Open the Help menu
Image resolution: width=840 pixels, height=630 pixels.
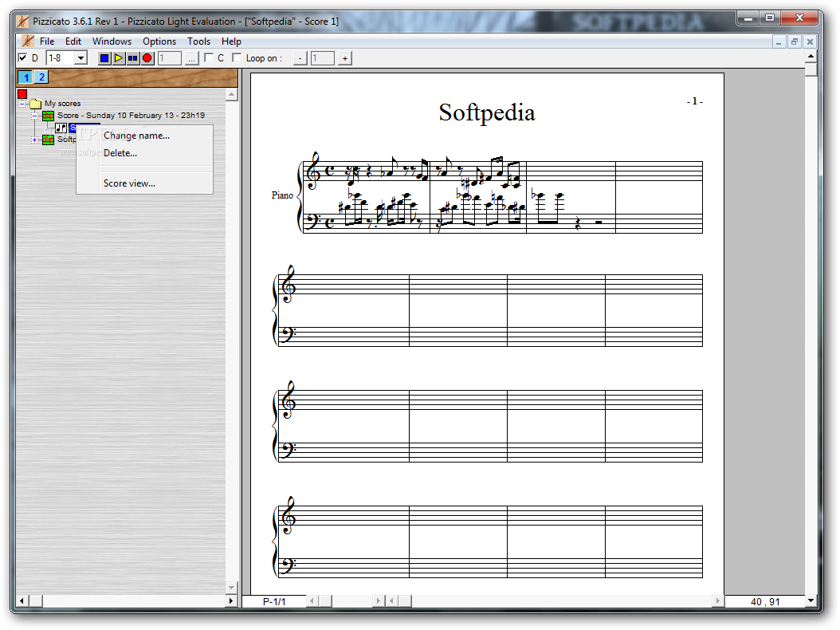tap(231, 41)
